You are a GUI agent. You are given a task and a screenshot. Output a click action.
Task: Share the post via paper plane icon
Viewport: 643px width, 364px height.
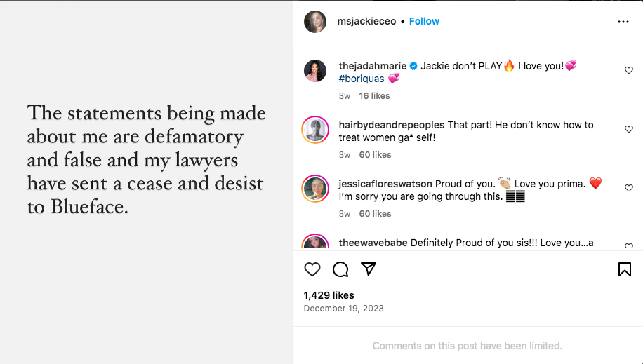tap(369, 269)
